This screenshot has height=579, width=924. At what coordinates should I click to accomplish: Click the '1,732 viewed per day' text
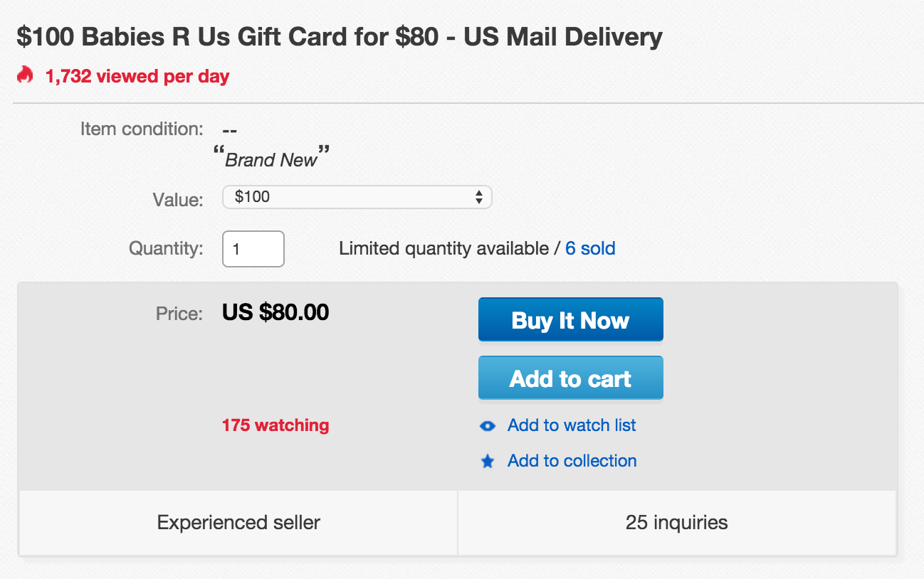coord(137,76)
